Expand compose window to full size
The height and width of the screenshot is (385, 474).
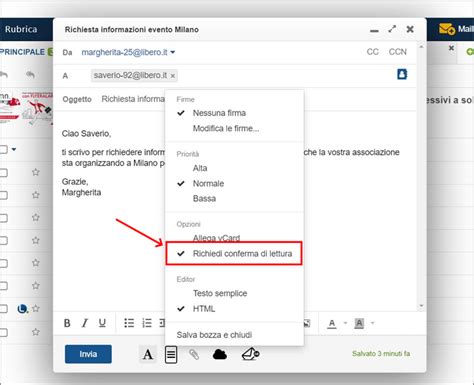pos(392,29)
